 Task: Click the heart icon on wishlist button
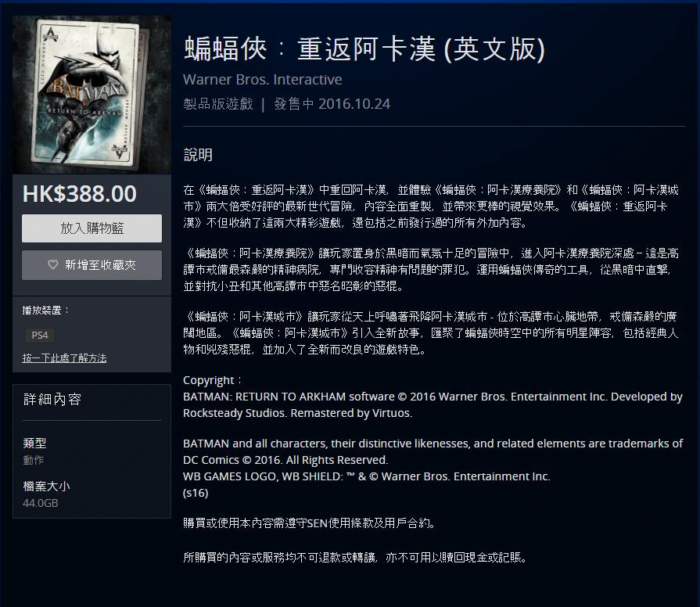pyautogui.click(x=53, y=264)
